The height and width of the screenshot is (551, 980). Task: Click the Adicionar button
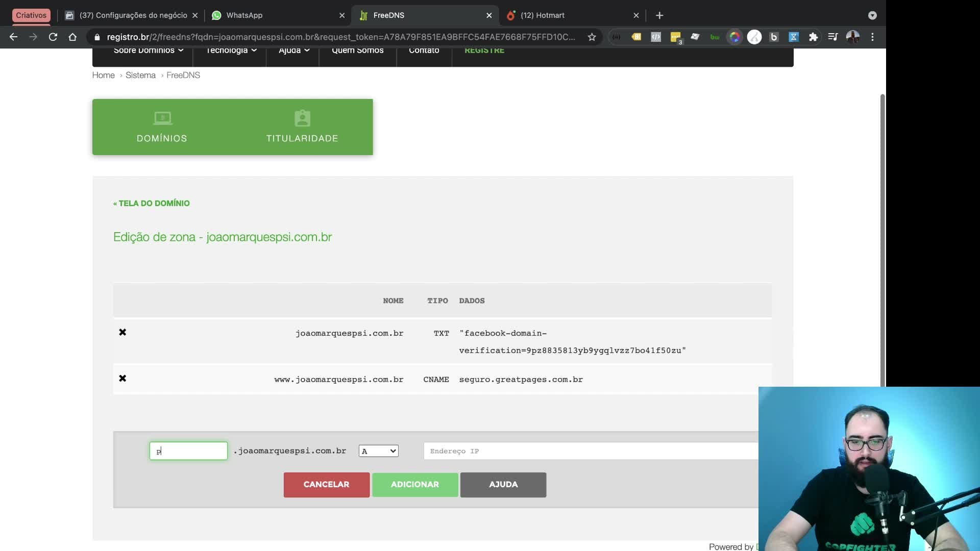click(415, 485)
